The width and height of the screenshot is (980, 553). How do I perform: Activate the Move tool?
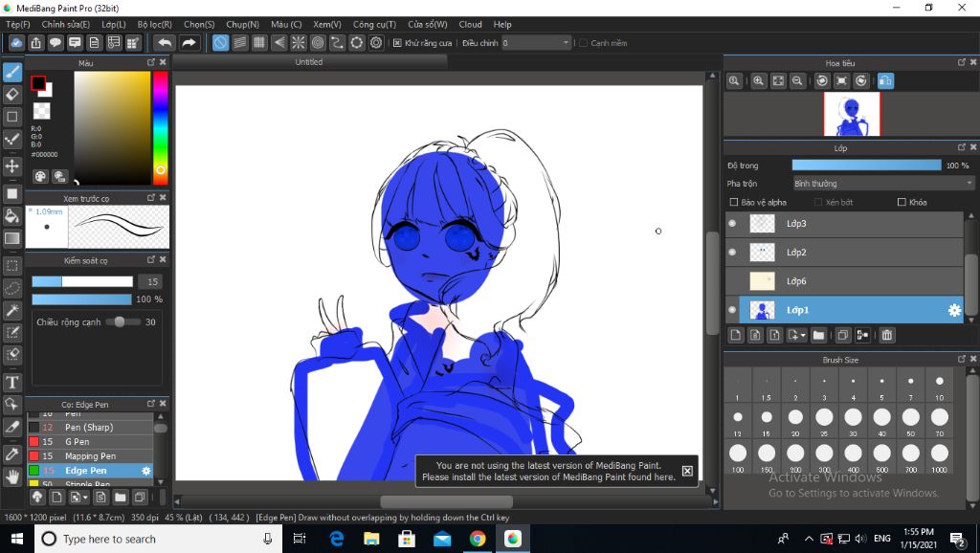(11, 166)
